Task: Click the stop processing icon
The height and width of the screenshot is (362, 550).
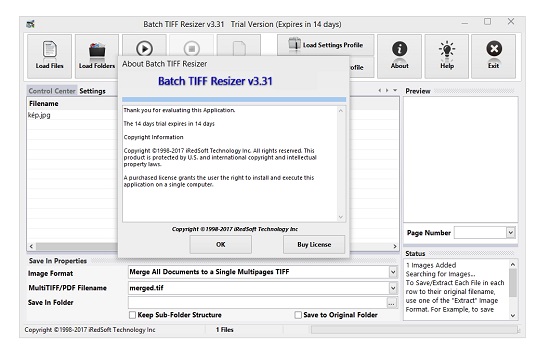Action: pyautogui.click(x=192, y=48)
